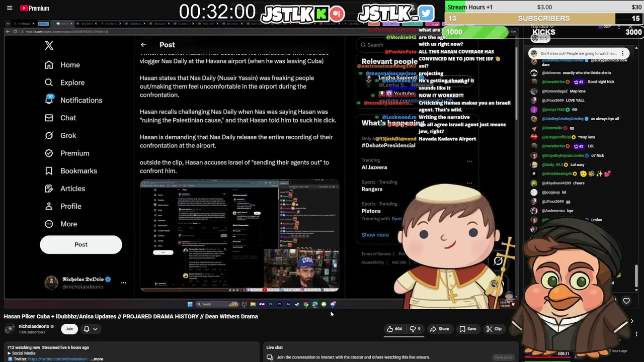Open more options for Rangers trend

(x=469, y=183)
